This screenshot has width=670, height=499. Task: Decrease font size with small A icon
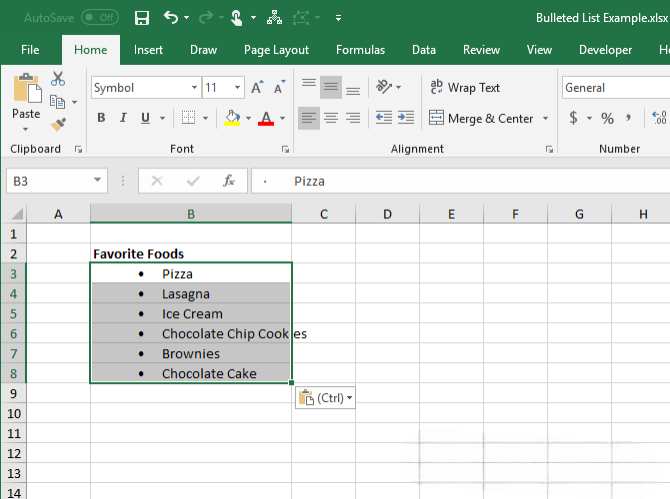point(279,87)
